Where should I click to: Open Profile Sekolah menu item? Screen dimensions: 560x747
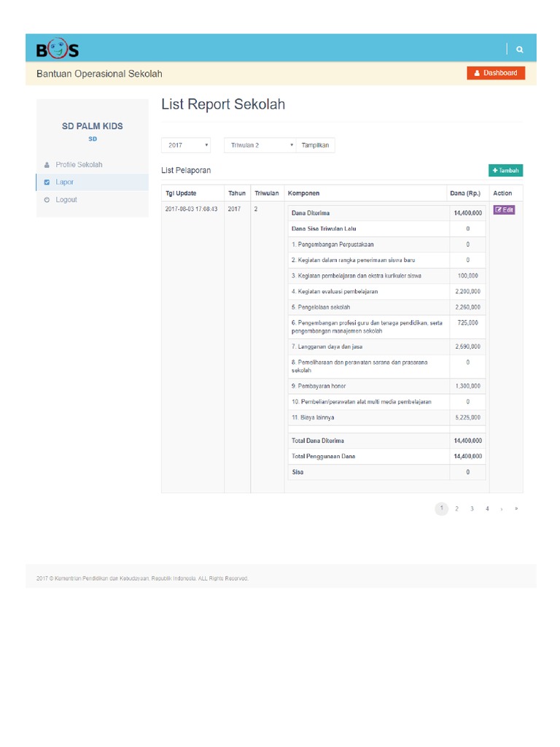click(79, 165)
